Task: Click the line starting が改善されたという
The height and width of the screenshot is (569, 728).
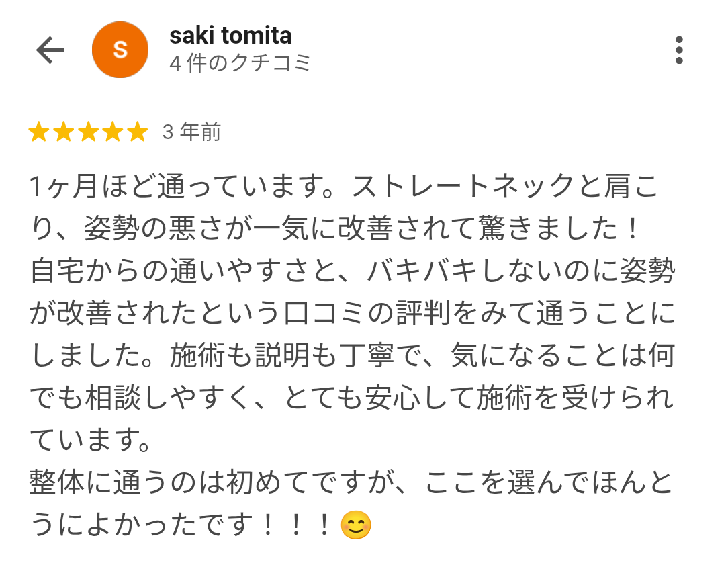Action: point(352,314)
